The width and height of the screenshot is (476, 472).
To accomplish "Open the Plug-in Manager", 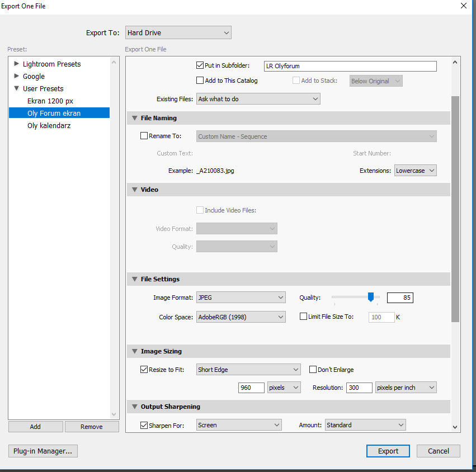I will 43,451.
